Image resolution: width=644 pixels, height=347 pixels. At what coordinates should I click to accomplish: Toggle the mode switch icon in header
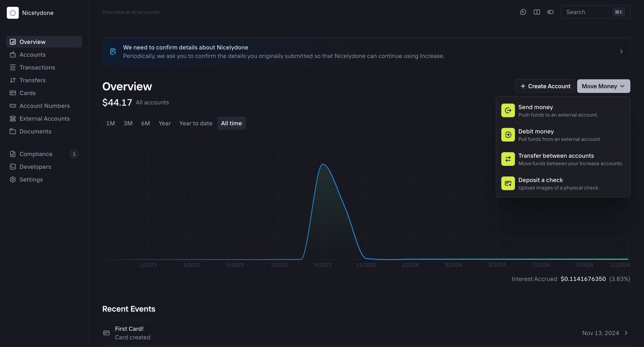coord(550,12)
